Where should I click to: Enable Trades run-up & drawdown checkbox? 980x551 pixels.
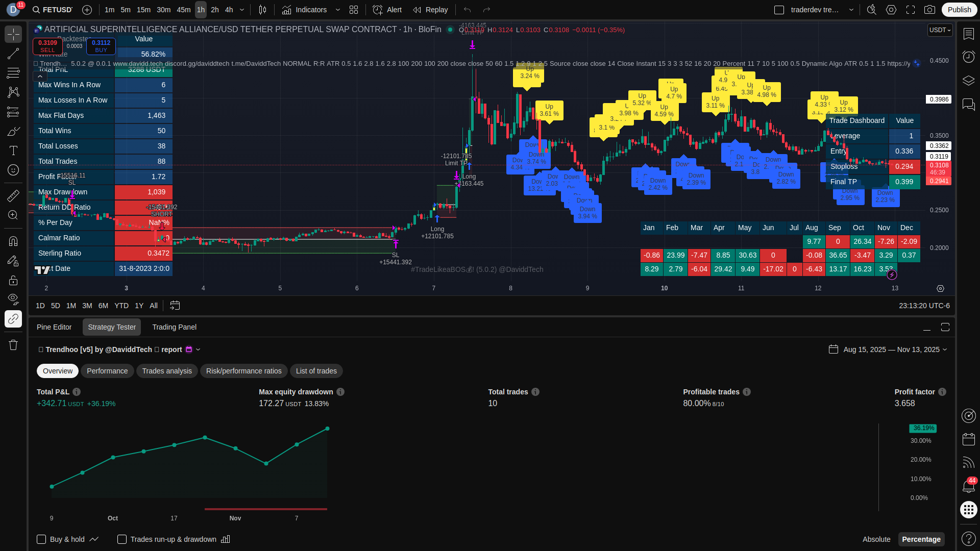(122, 539)
